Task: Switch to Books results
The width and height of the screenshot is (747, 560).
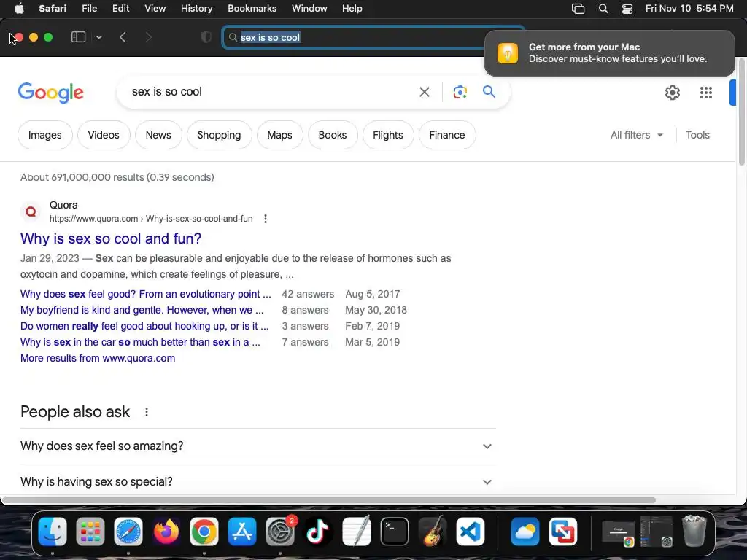Action: (x=333, y=135)
